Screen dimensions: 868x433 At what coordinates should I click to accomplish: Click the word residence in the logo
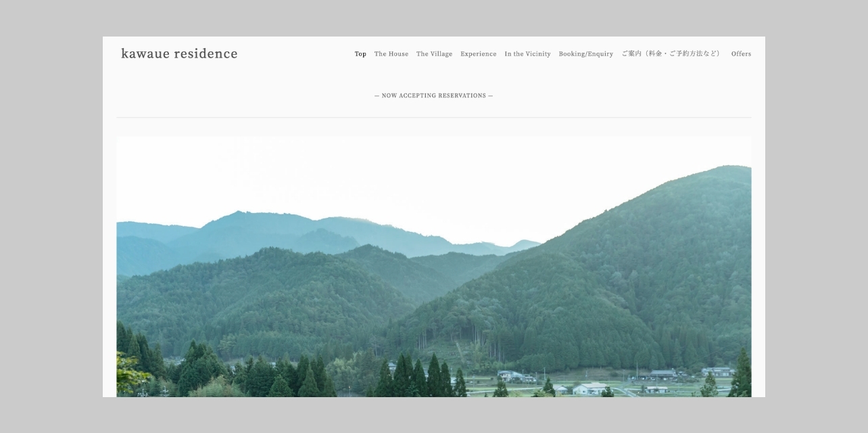click(x=206, y=54)
